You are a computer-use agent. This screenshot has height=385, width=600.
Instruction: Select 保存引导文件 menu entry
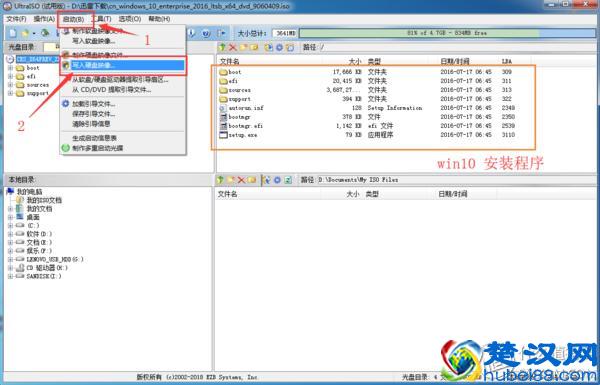pos(123,114)
